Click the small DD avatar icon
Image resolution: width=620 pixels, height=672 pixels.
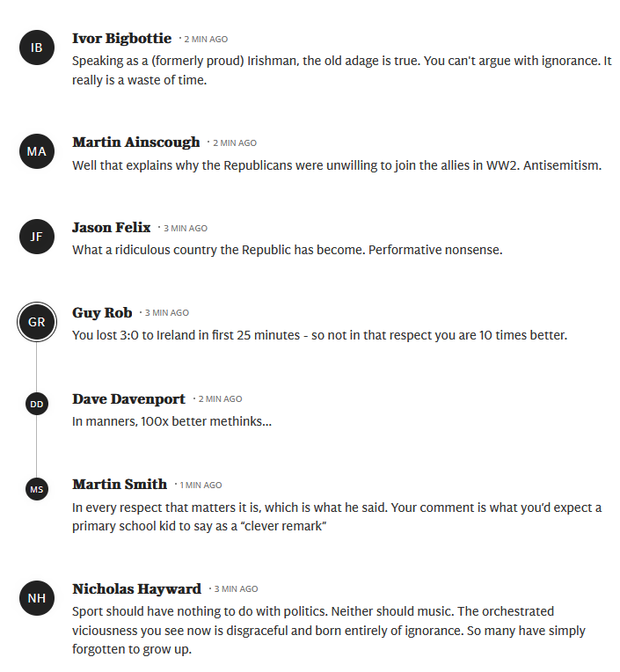(37, 404)
